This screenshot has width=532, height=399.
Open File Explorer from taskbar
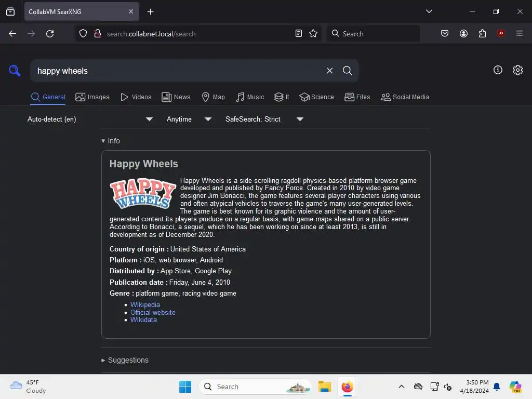324,387
